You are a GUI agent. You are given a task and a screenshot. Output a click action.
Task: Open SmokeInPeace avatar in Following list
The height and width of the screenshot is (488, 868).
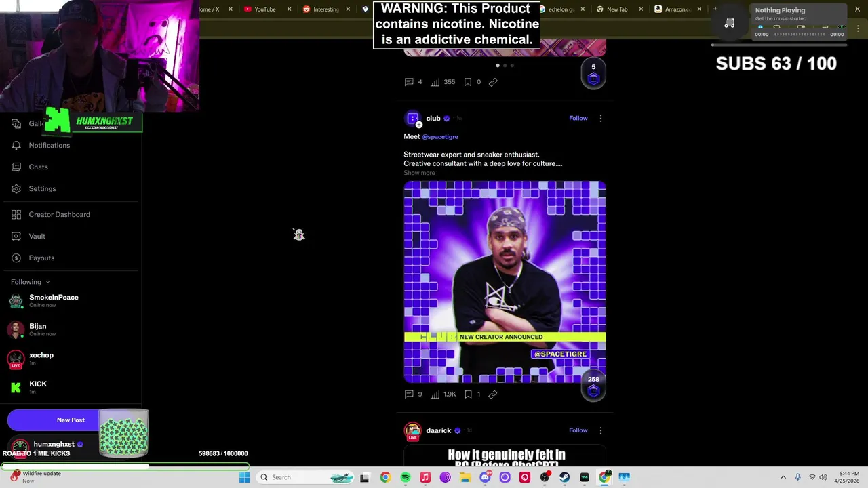16,300
